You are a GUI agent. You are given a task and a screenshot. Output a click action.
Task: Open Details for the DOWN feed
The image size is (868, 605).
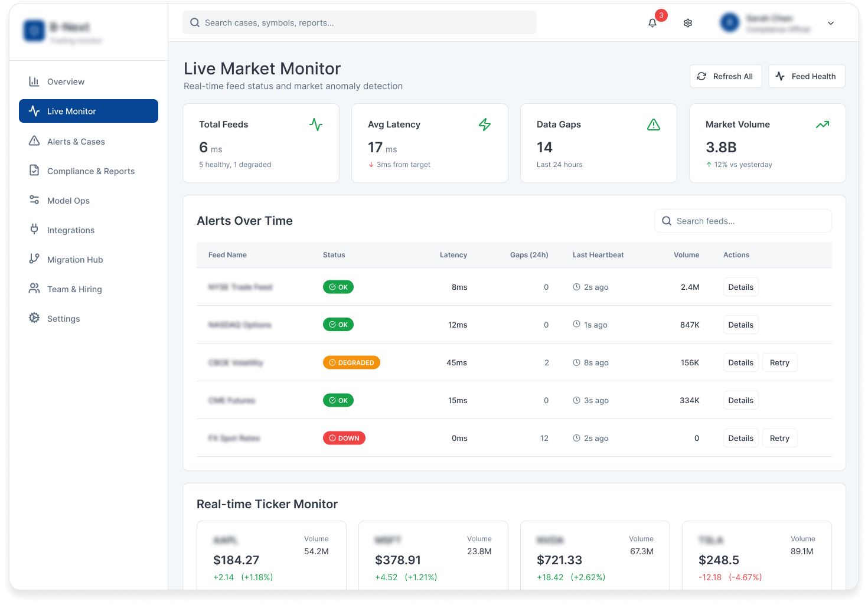[740, 438]
